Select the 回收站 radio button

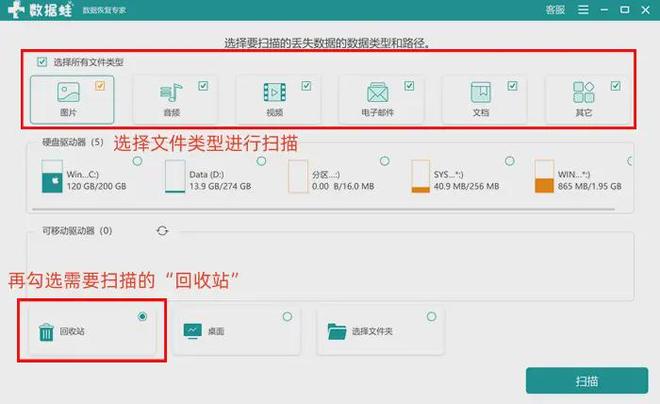[143, 316]
